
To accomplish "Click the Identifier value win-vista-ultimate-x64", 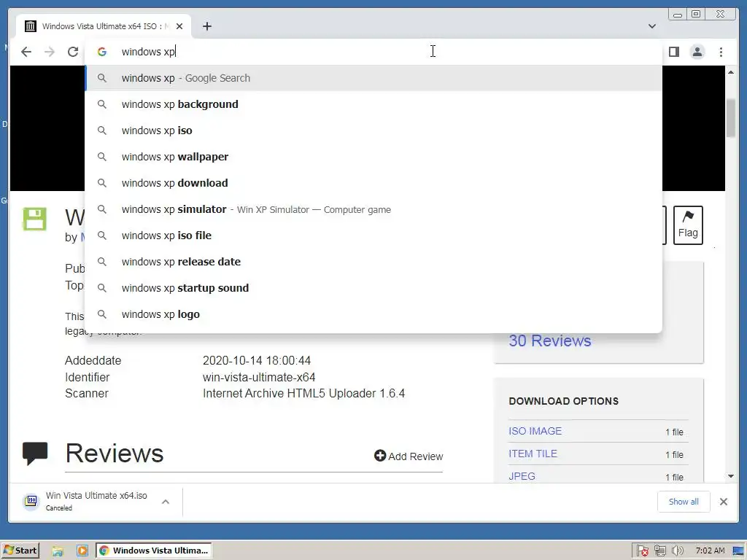I will tap(259, 378).
